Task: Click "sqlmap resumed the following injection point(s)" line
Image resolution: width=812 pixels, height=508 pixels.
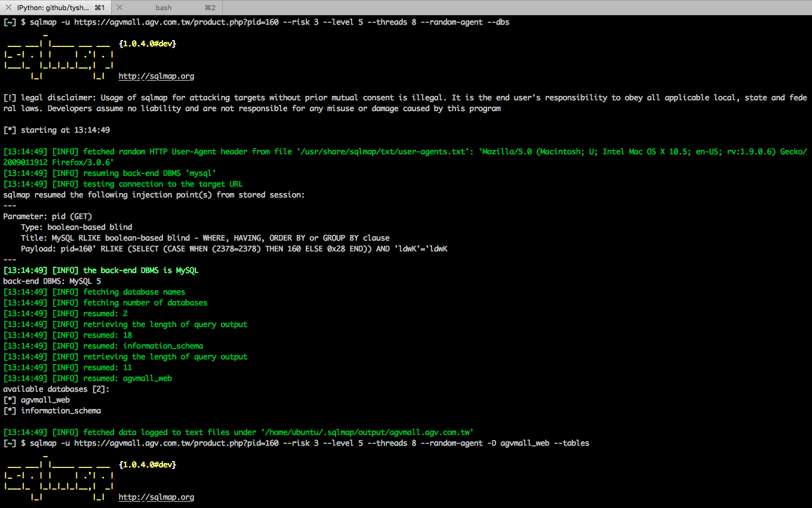Action: (x=154, y=195)
